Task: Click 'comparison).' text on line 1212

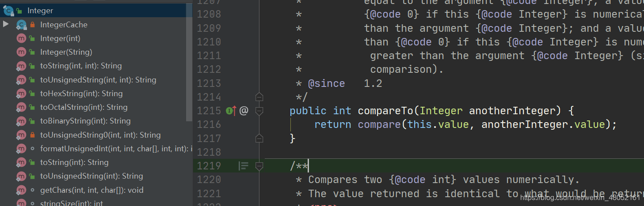Action: click(407, 69)
